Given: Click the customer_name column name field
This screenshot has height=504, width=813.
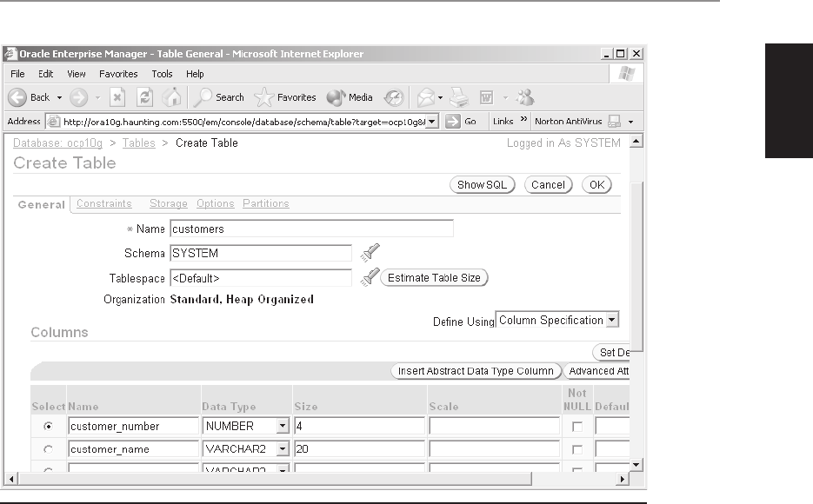Looking at the screenshot, I should pos(133,448).
